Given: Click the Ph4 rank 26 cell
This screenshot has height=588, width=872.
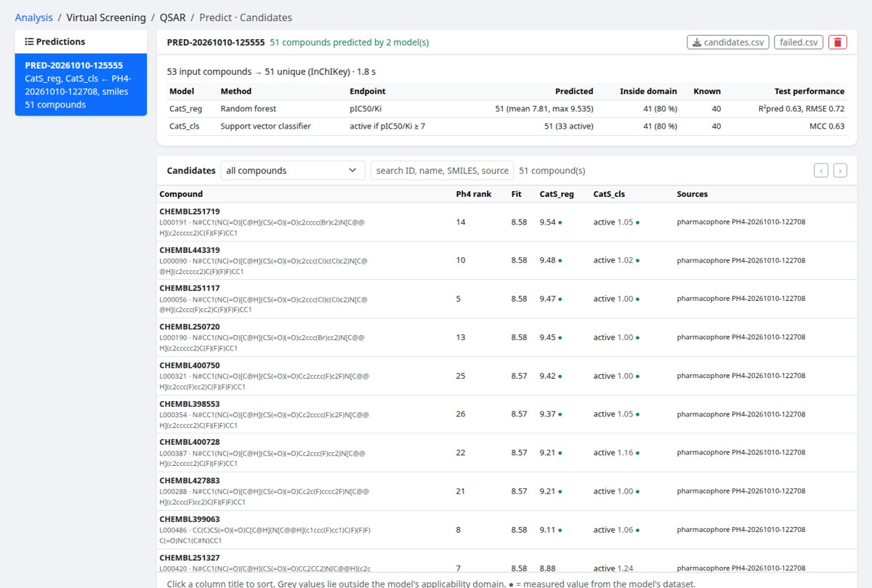Looking at the screenshot, I should pos(461,414).
